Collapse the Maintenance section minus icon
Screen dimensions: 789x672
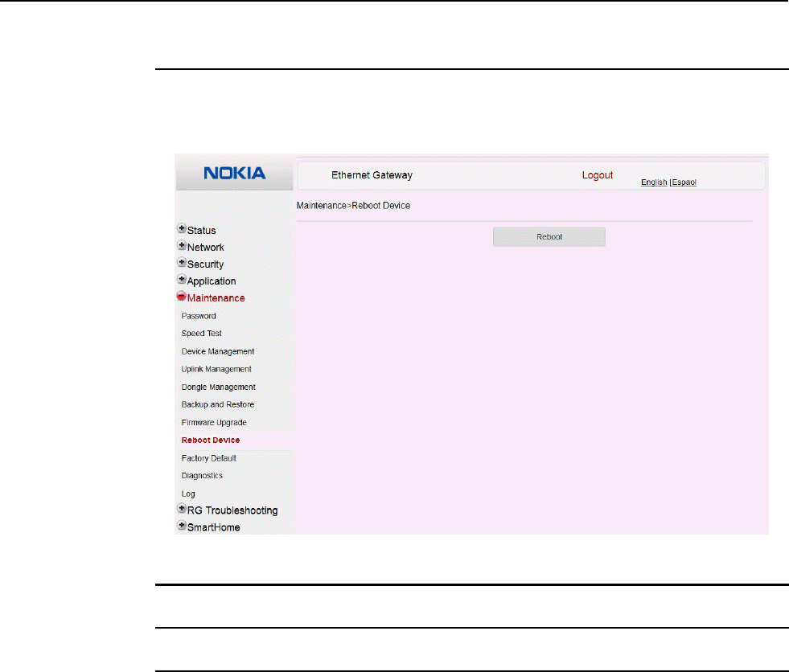182,297
